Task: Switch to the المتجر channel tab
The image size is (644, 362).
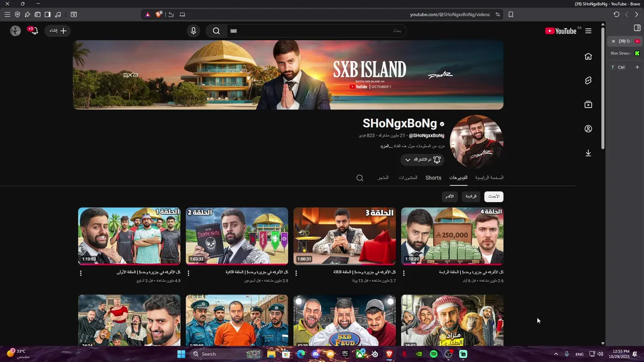Action: (383, 178)
